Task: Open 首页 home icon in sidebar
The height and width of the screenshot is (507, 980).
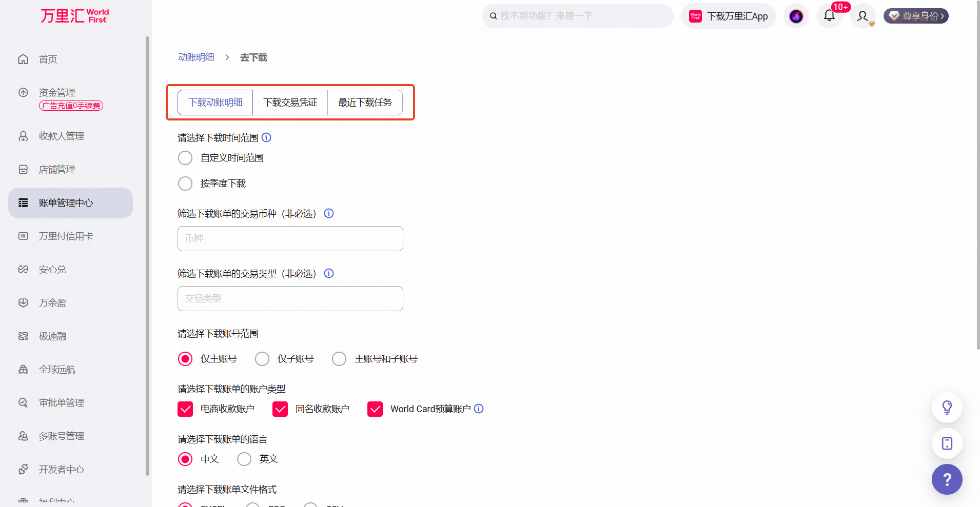Action: point(23,59)
